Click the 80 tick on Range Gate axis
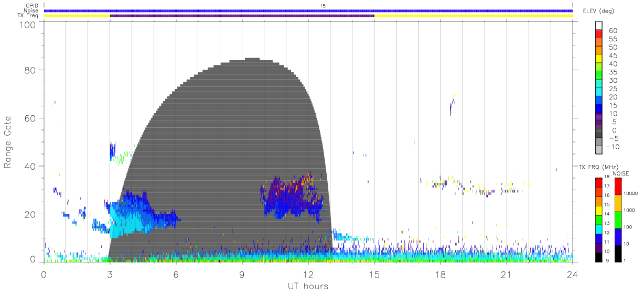Image resolution: width=644 pixels, height=297 pixels. (x=29, y=70)
